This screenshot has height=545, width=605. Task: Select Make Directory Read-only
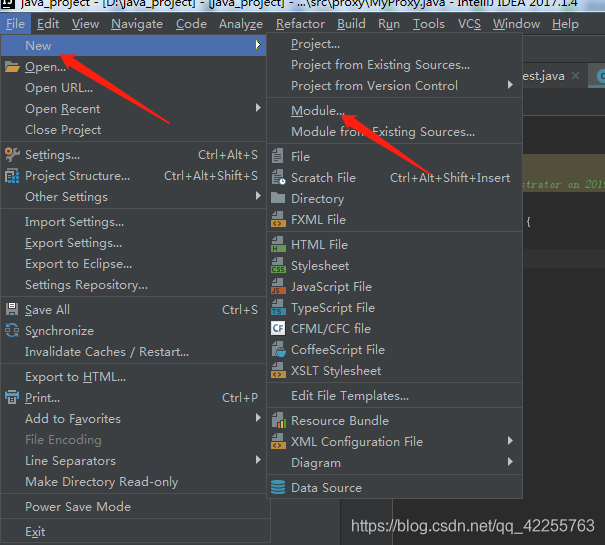pos(134,482)
